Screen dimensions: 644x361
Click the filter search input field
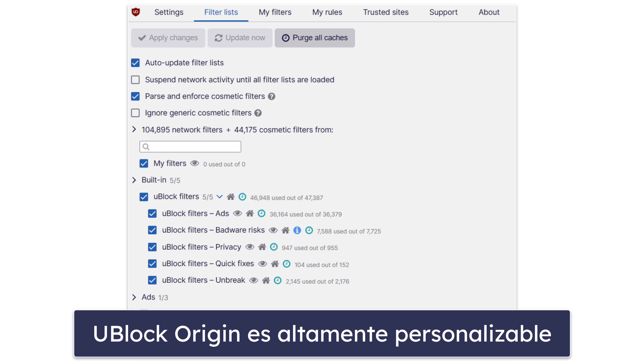(190, 146)
